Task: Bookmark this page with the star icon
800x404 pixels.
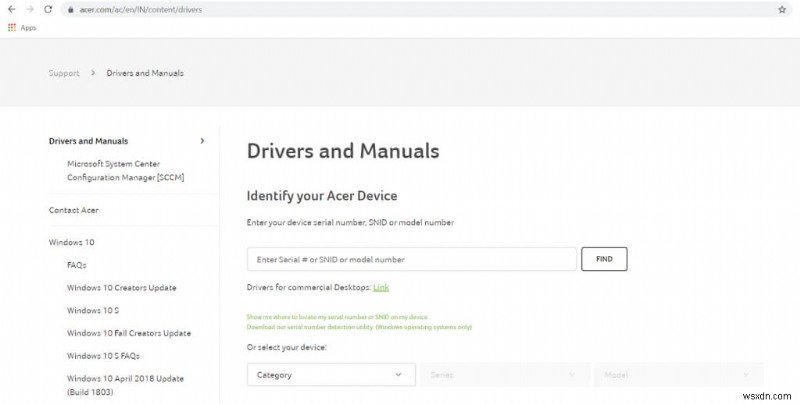Action: pyautogui.click(x=782, y=10)
